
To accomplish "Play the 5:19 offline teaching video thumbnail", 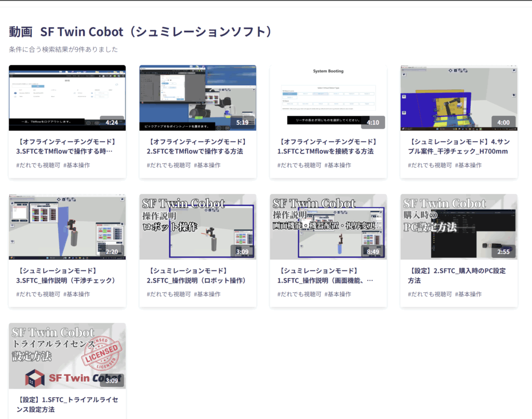I will point(198,98).
